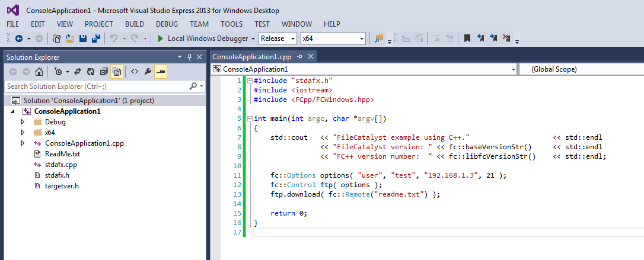This screenshot has height=260, width=644.
Task: Toggle Preview Selected Items button
Action: pos(160,72)
